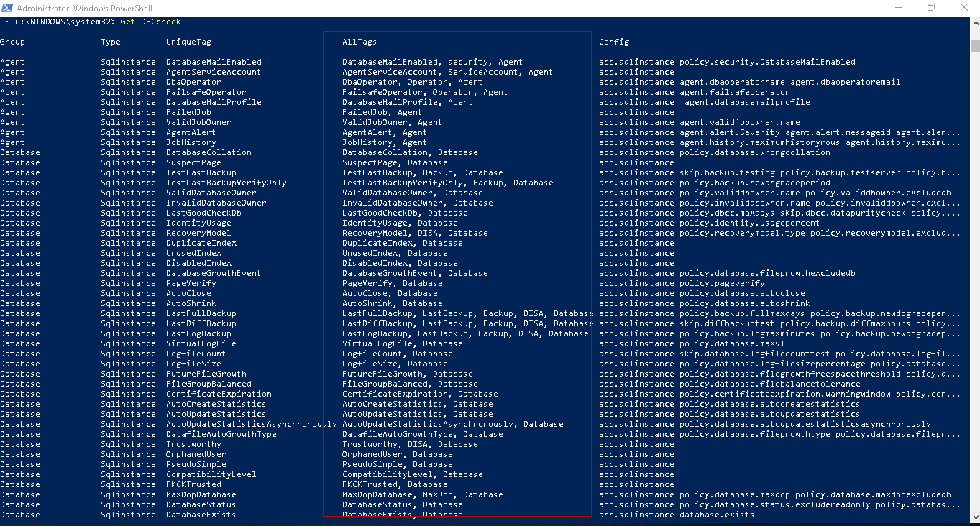Click 'FutureFileGrowth' in the UniqueTag column
Image resolution: width=980 pixels, height=526 pixels.
coord(206,374)
